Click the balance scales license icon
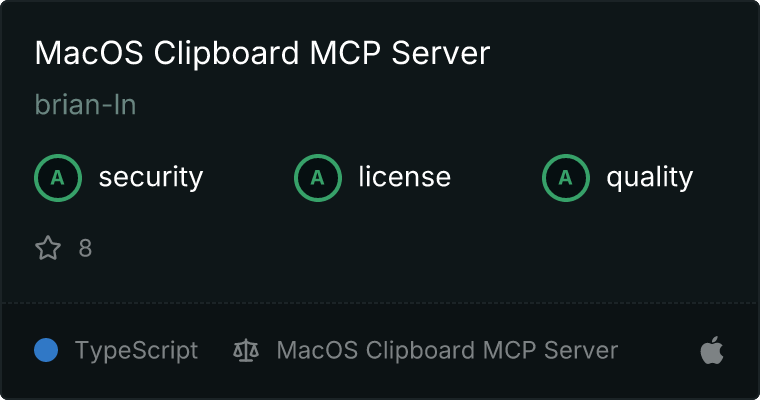This screenshot has height=400, width=760. [246, 351]
